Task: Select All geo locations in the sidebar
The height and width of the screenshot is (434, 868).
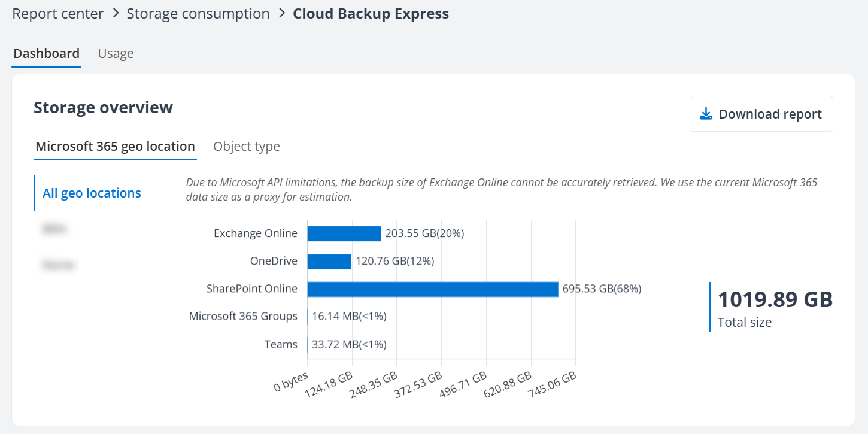Action: point(92,193)
